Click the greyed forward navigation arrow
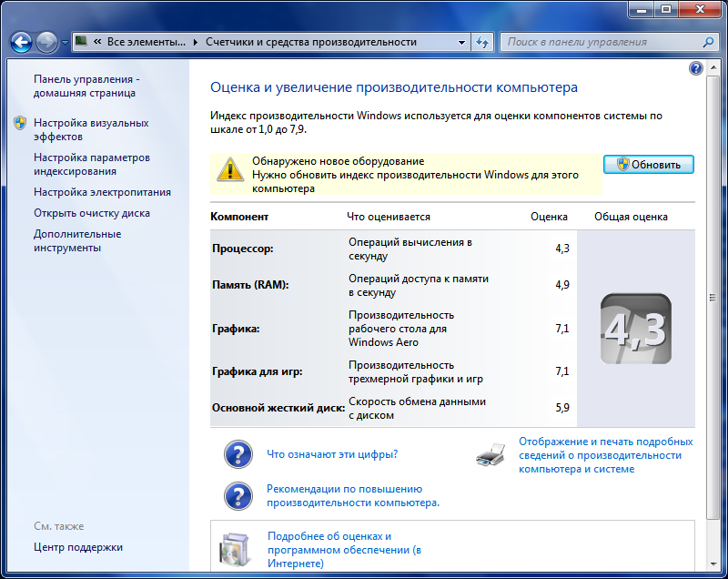Viewport: 728px width, 579px height. point(46,42)
